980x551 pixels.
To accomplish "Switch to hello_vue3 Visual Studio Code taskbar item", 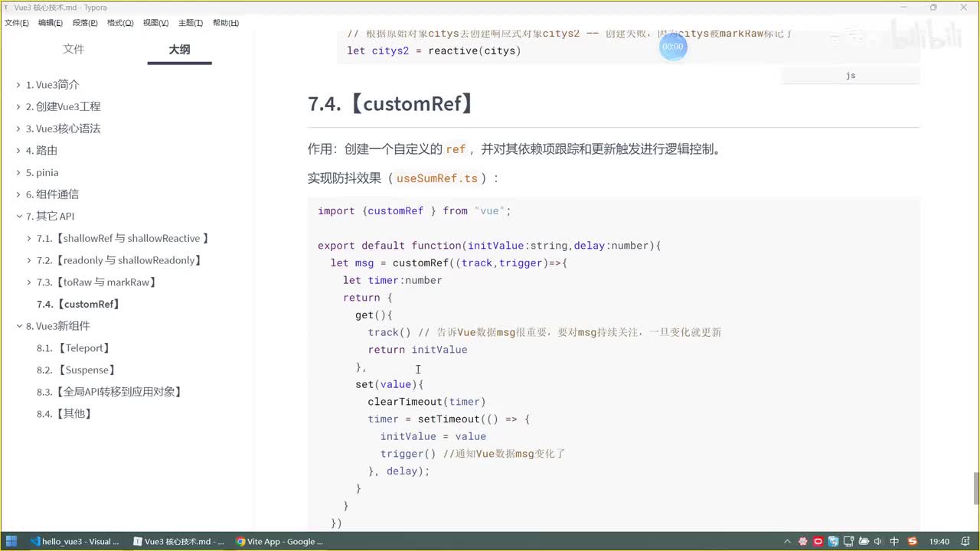I will tap(75, 541).
